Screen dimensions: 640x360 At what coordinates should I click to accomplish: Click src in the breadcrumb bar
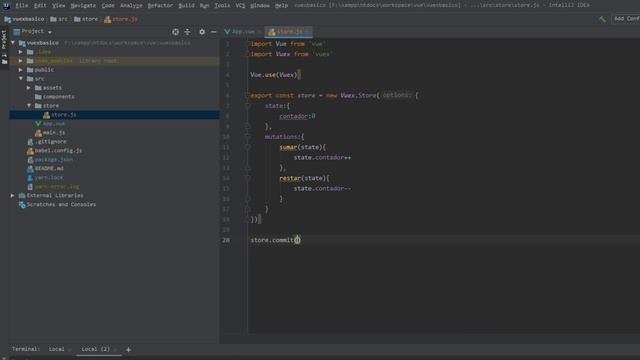(63, 19)
